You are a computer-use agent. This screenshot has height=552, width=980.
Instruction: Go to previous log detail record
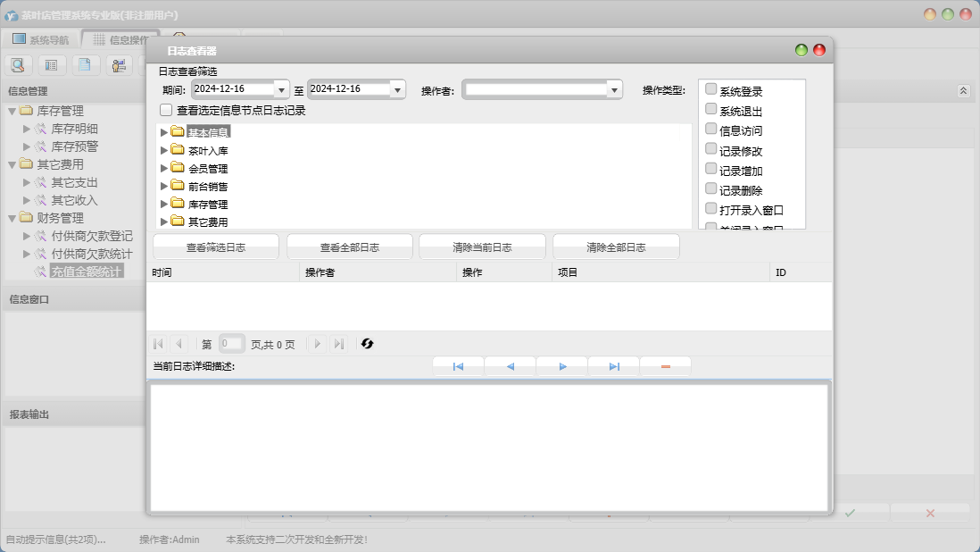tap(510, 366)
